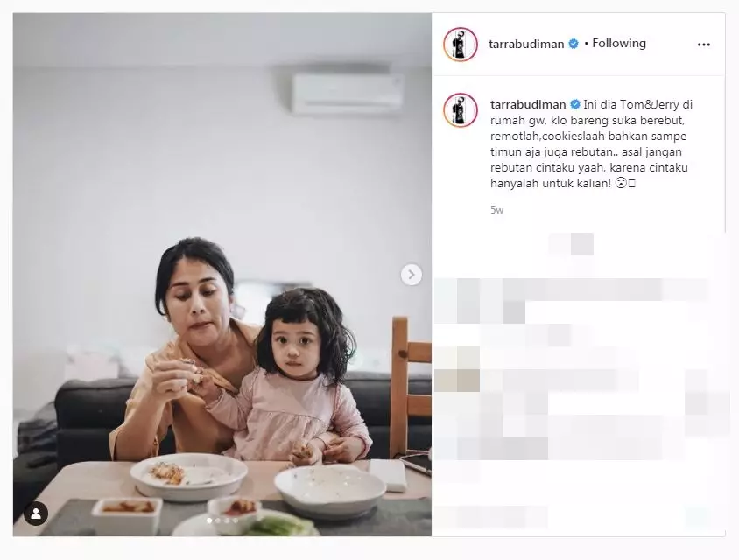This screenshot has width=739, height=560.
Task: Show tagged people via the person icon
Action: click(36, 514)
